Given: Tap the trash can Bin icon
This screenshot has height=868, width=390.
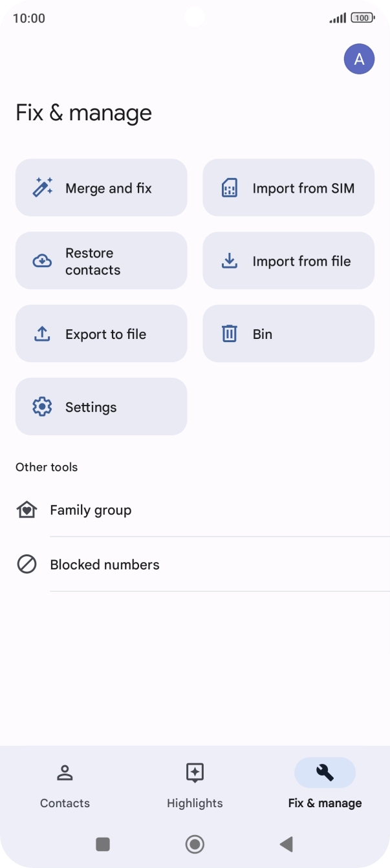Looking at the screenshot, I should coord(230,334).
